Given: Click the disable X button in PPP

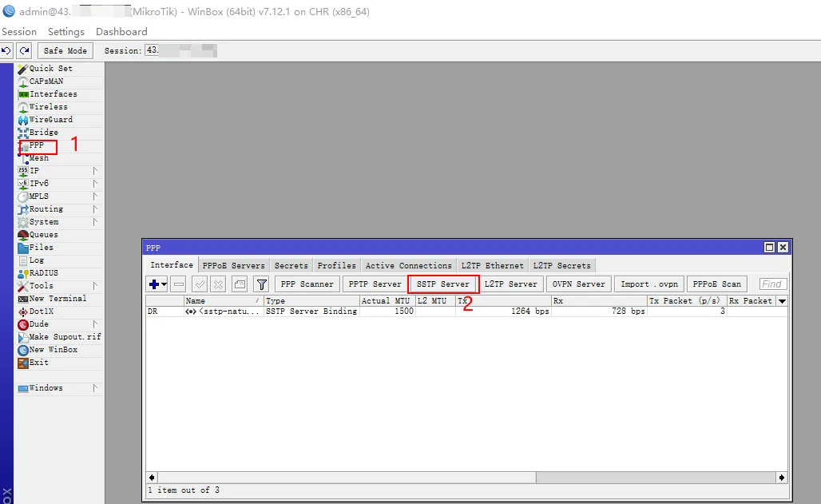Looking at the screenshot, I should pyautogui.click(x=218, y=284).
